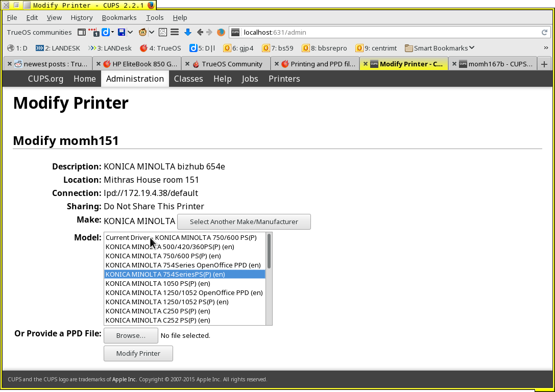Click Select Another Make/Manufacturer button
This screenshot has height=392, width=555.
pos(244,222)
